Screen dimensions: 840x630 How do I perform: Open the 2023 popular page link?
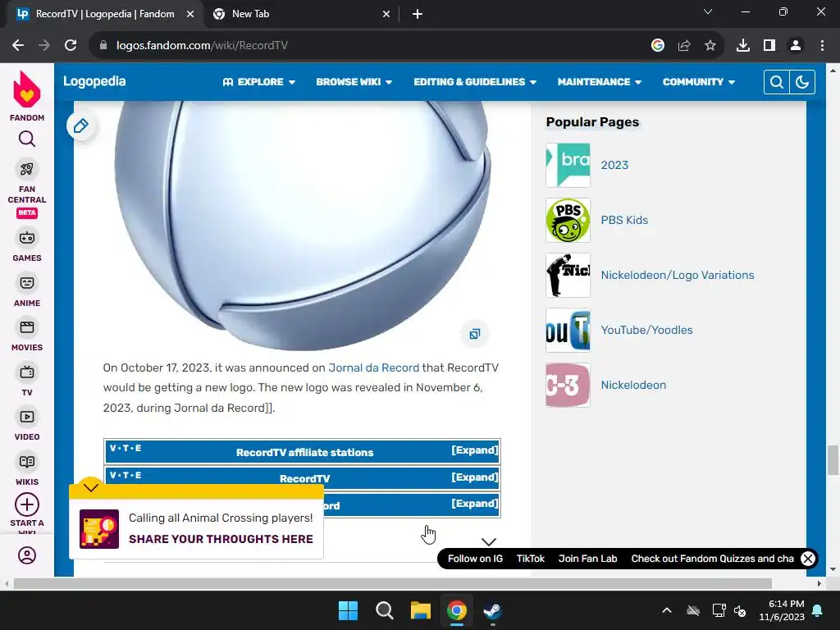click(x=614, y=165)
